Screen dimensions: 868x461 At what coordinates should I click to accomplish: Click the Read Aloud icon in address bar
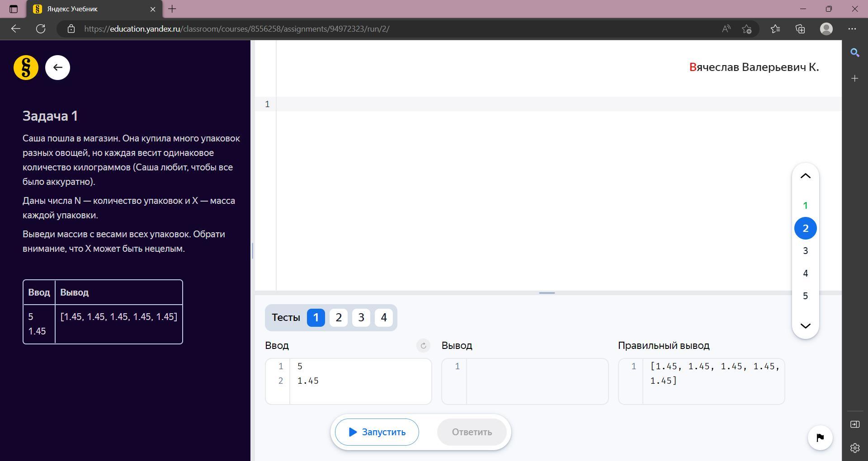(x=726, y=29)
